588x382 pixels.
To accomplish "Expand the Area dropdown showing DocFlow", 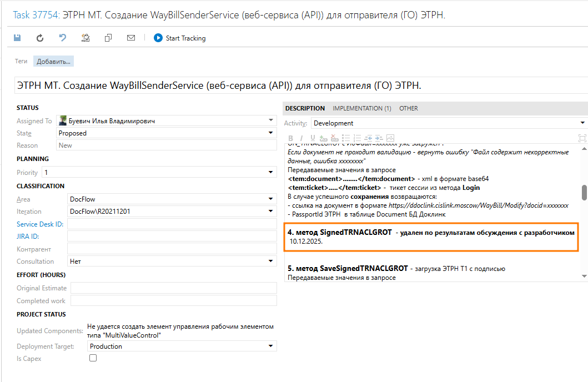I will (271, 199).
